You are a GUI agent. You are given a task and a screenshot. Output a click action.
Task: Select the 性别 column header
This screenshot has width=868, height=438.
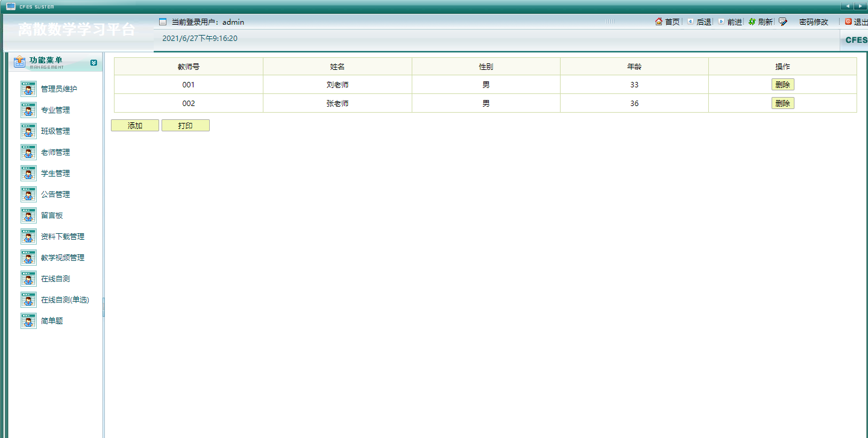coord(486,66)
